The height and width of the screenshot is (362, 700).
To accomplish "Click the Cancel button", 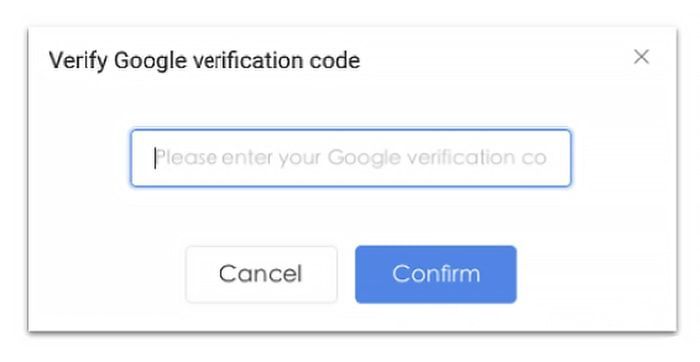I will coord(261,274).
